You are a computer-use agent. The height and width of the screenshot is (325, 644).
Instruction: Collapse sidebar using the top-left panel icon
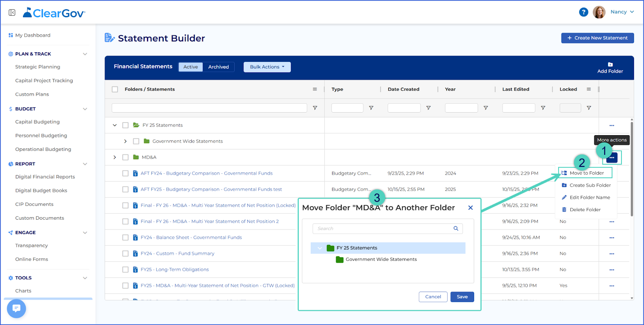point(12,13)
